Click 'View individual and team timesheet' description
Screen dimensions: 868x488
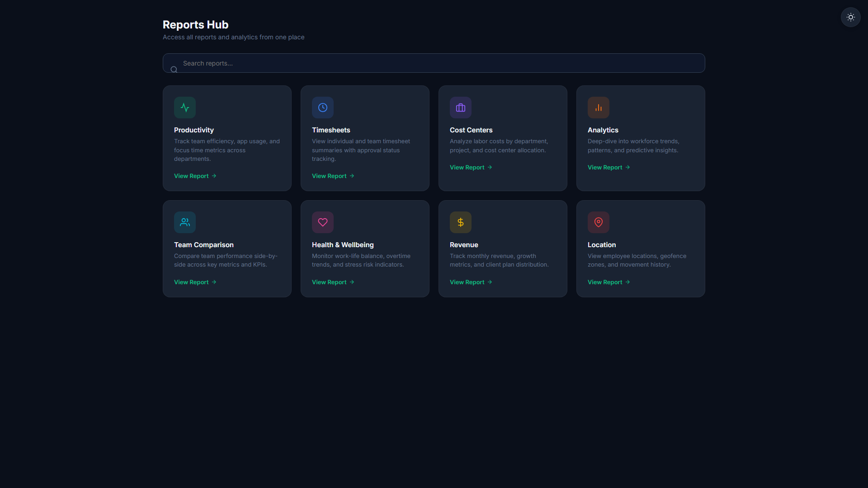361,150
